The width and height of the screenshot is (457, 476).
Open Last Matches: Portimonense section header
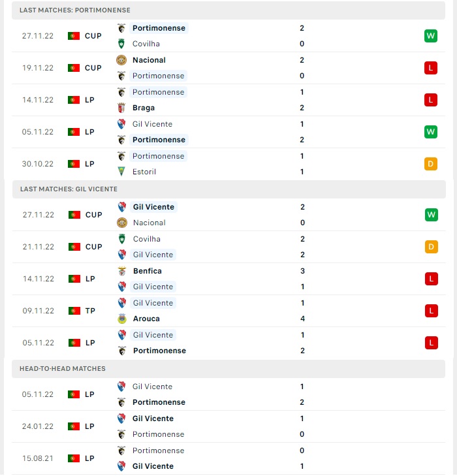(228, 10)
